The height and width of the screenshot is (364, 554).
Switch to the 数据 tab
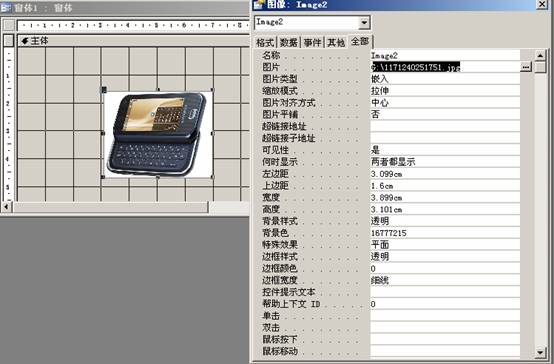(289, 42)
